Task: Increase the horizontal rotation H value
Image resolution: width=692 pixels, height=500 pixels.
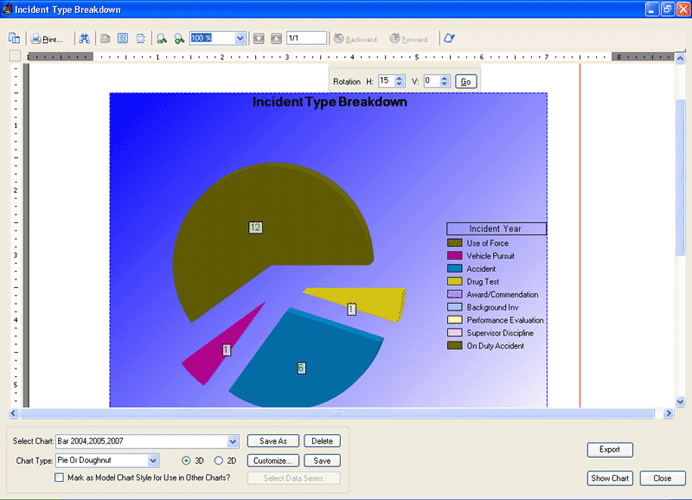Action: click(x=400, y=78)
